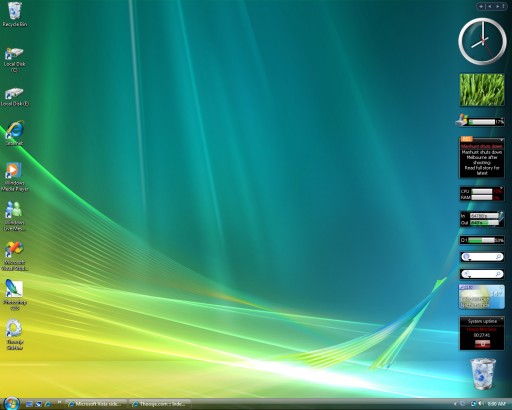Switch to Microsoft Vista side... taskbar window

click(96, 404)
